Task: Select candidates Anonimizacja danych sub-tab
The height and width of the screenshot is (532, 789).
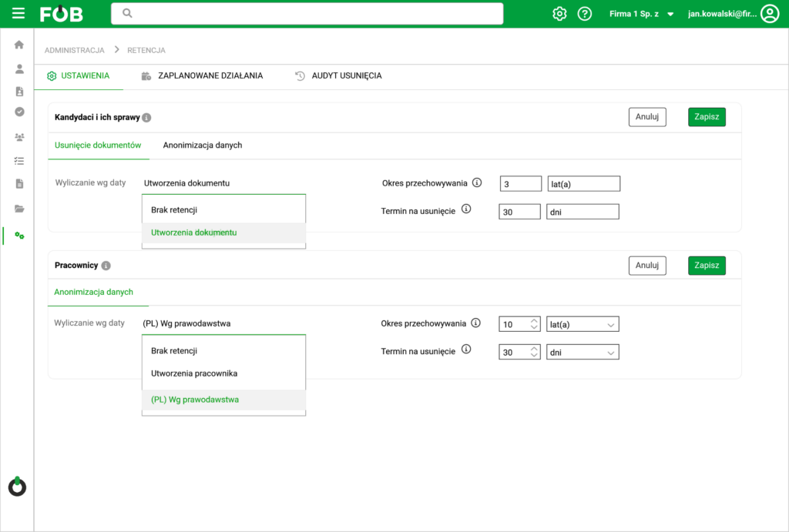Action: click(203, 146)
